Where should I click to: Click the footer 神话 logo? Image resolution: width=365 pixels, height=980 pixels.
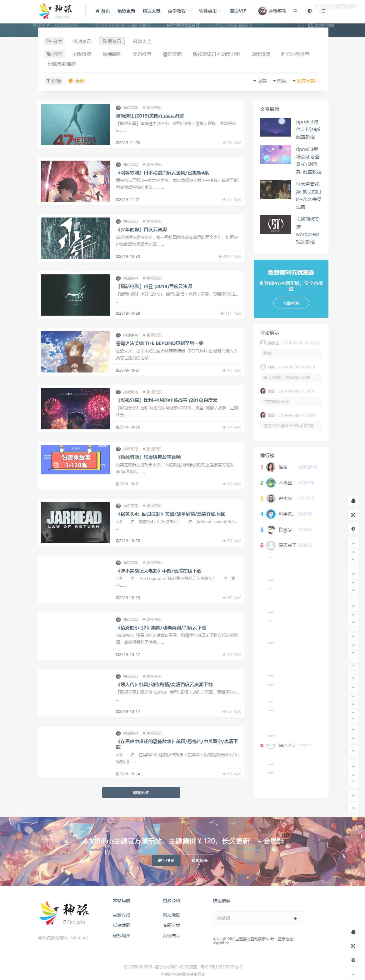point(64,913)
